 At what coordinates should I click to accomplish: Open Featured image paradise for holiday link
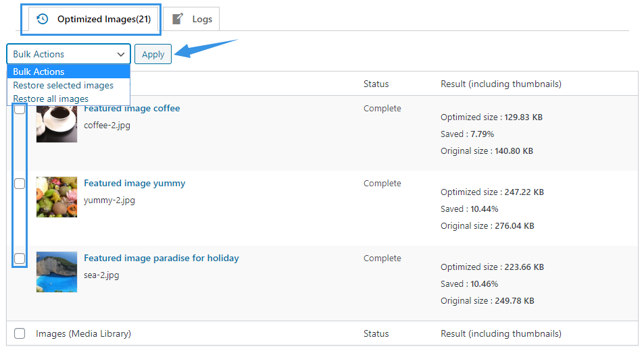pyautogui.click(x=162, y=258)
